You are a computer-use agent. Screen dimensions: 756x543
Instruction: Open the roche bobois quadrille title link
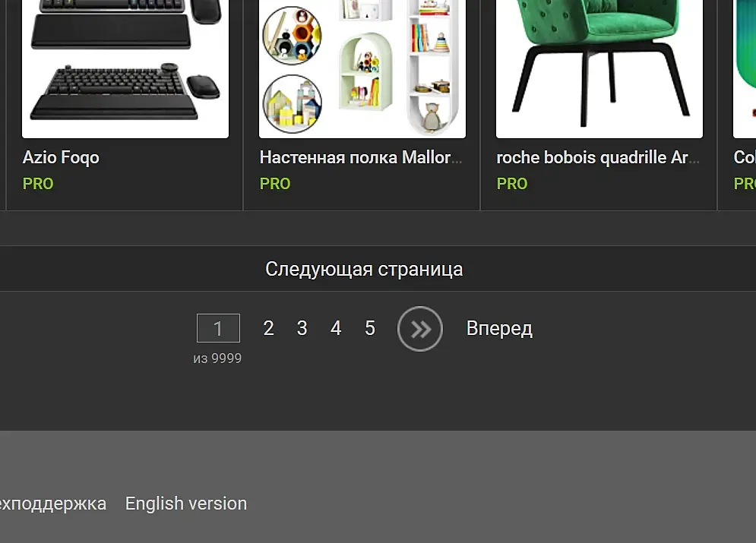click(x=598, y=157)
